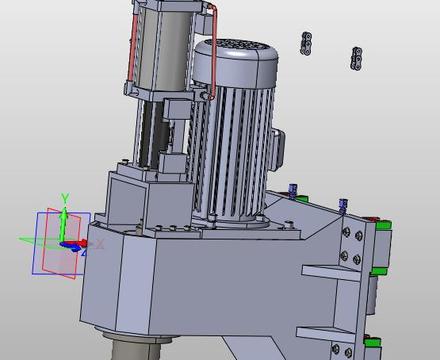Click the left blue bolt on housing top
440x360 pixels.
[293, 191]
